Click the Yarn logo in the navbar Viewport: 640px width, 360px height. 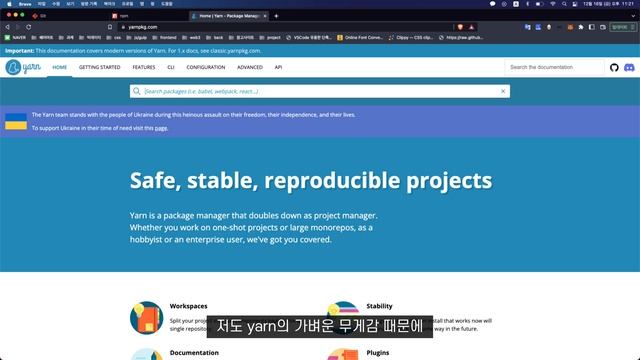tap(23, 67)
